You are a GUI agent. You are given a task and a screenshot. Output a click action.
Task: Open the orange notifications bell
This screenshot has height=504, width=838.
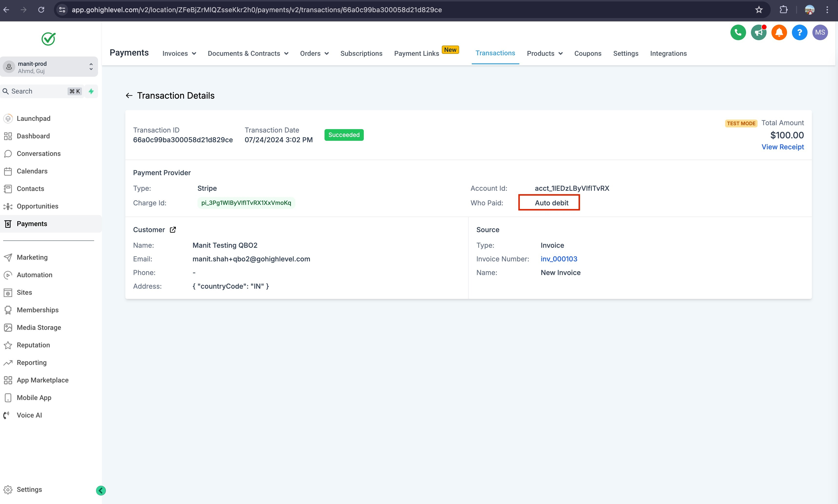click(x=779, y=33)
